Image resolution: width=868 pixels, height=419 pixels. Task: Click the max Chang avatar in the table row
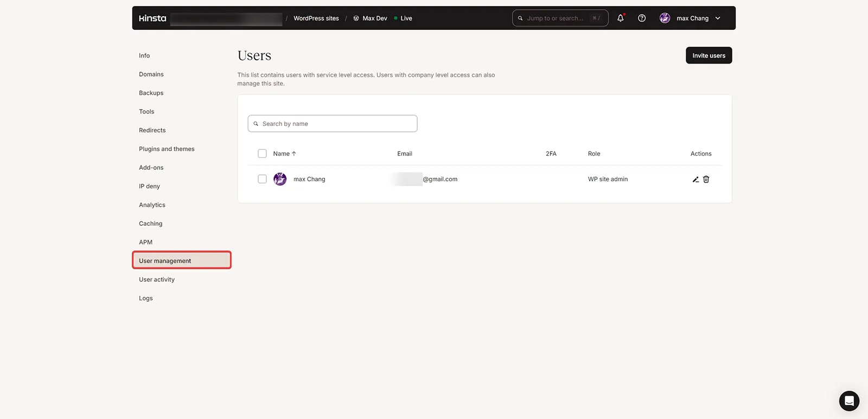(x=280, y=179)
